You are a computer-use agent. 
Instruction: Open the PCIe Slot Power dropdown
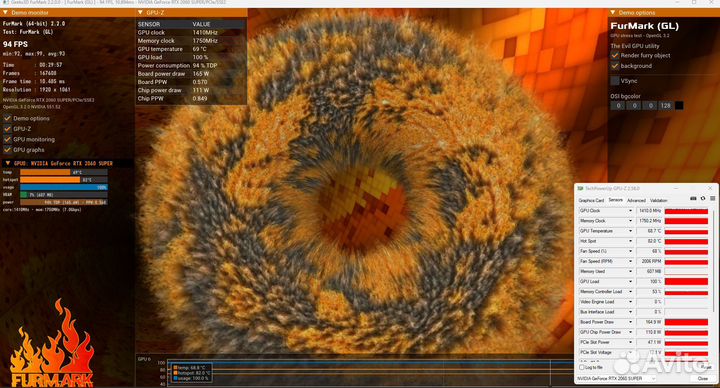[x=630, y=342]
